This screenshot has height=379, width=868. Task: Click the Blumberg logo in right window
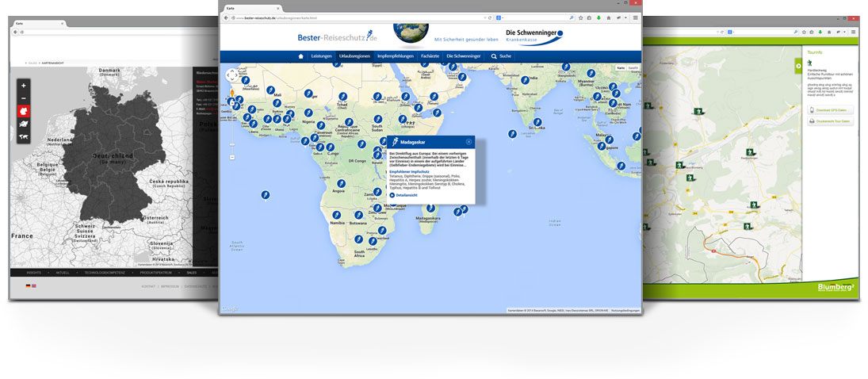point(835,287)
